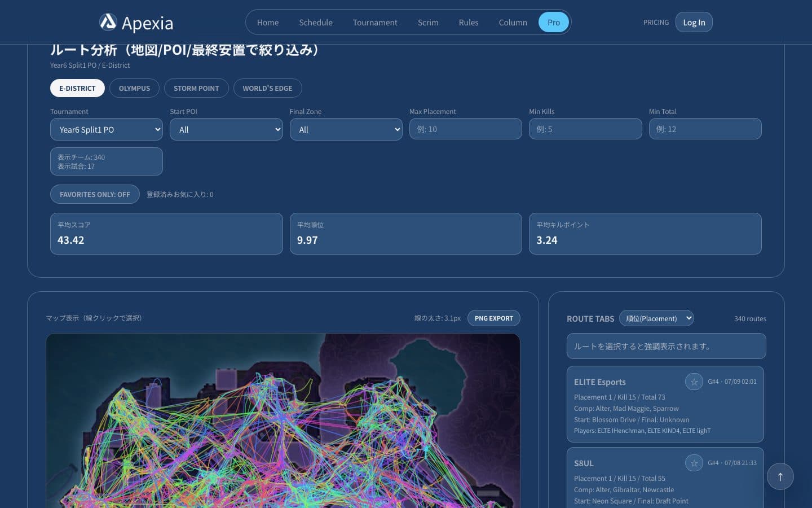Switch to the Storm Point map
Image resolution: width=812 pixels, height=508 pixels.
tap(196, 88)
